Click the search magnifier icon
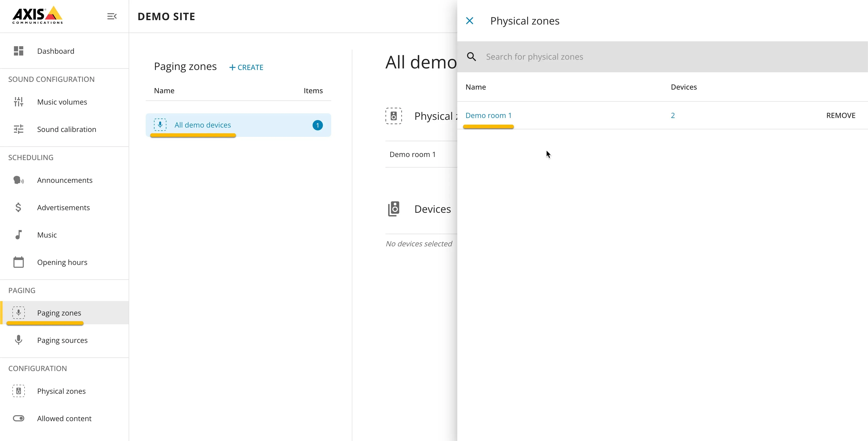Screen dimensions: 868x441 coord(471,57)
